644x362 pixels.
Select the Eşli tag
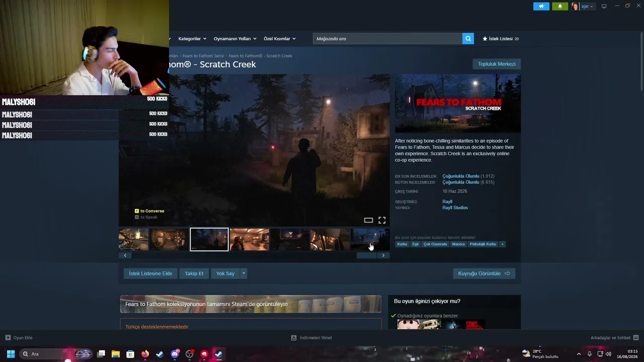416,244
